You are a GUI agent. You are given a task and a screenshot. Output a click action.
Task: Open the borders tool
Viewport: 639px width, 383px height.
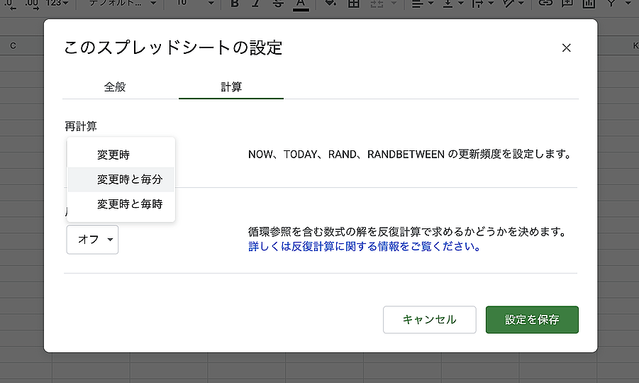pyautogui.click(x=353, y=3)
